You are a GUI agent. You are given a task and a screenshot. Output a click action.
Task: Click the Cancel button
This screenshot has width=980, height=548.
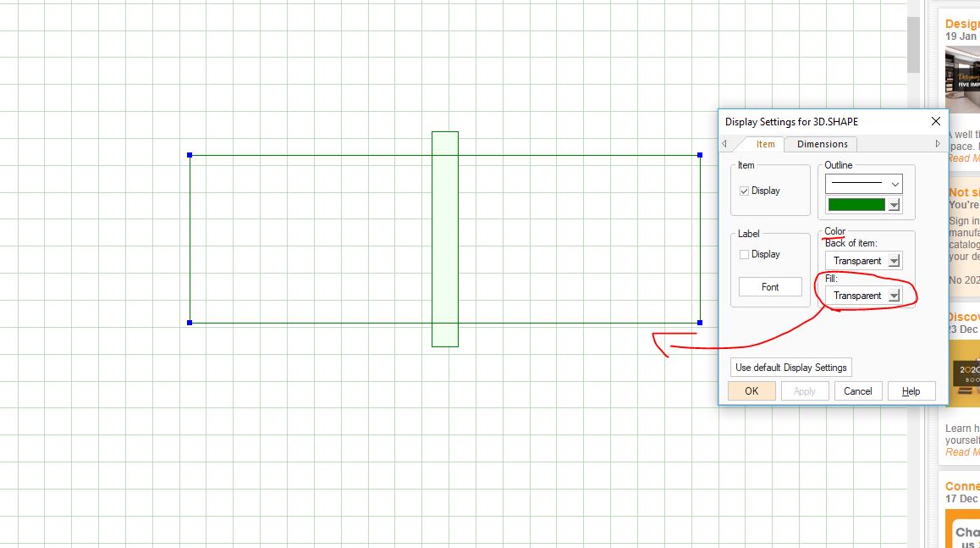(x=857, y=391)
